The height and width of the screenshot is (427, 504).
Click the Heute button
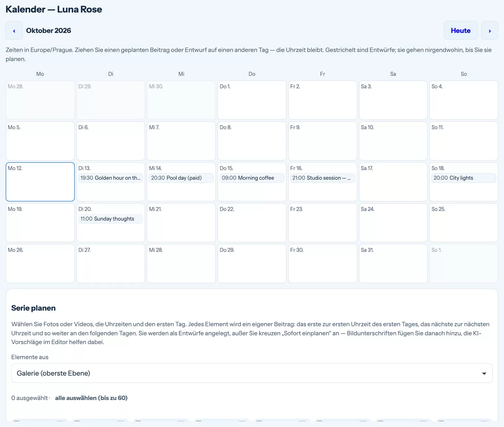click(461, 30)
